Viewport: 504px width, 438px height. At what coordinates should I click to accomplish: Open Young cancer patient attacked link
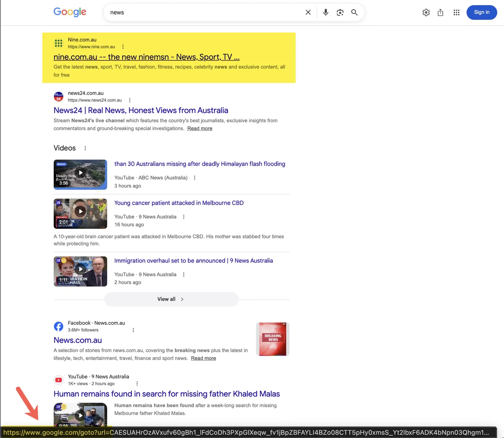[179, 203]
